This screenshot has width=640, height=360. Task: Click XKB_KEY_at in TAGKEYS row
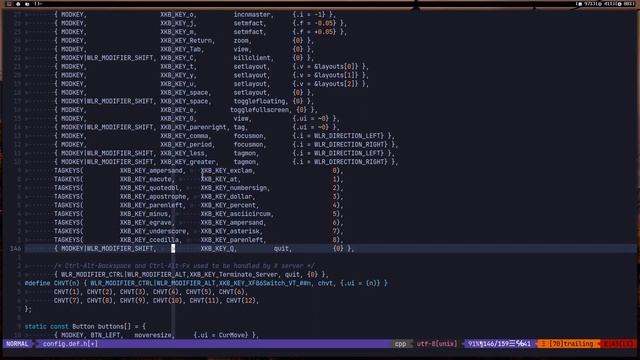pyautogui.click(x=219, y=179)
